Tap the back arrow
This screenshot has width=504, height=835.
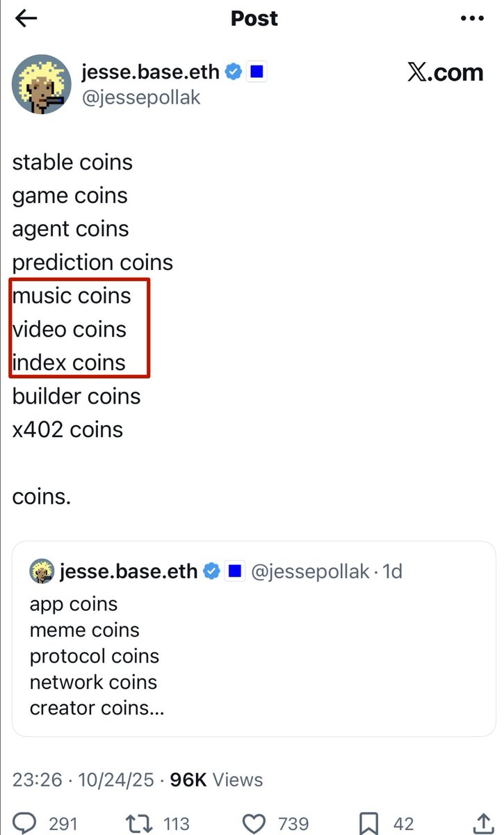coord(26,19)
